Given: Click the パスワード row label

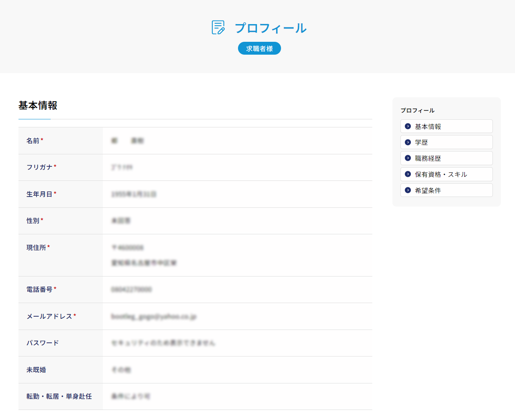Looking at the screenshot, I should (43, 343).
